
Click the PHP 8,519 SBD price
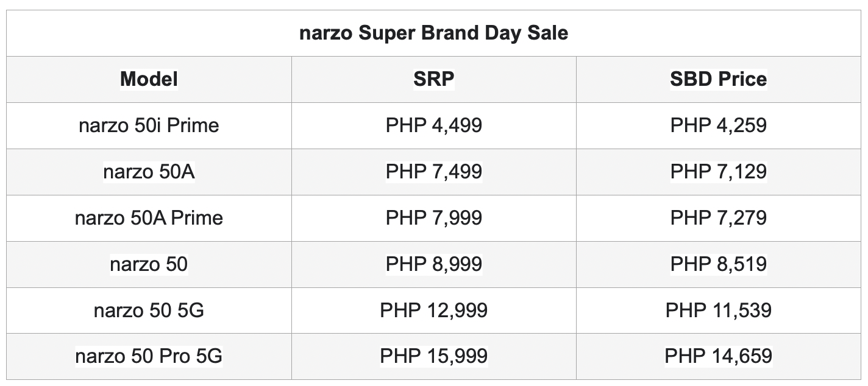click(718, 264)
